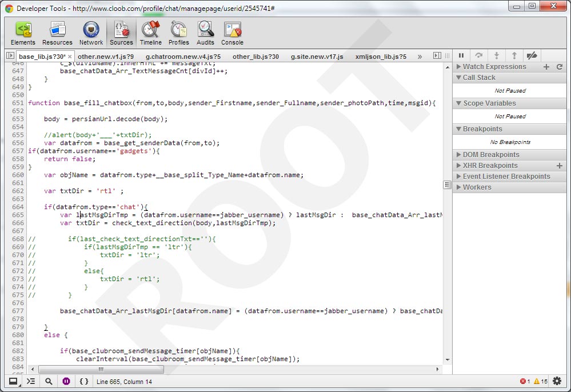Image resolution: width=571 pixels, height=392 pixels.
Task: Add a watch expression
Action: pos(546,67)
